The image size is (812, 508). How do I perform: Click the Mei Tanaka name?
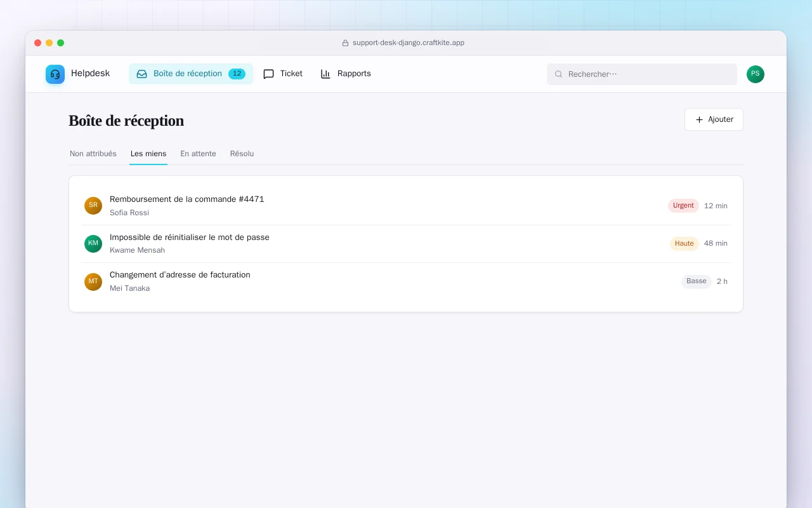[130, 288]
